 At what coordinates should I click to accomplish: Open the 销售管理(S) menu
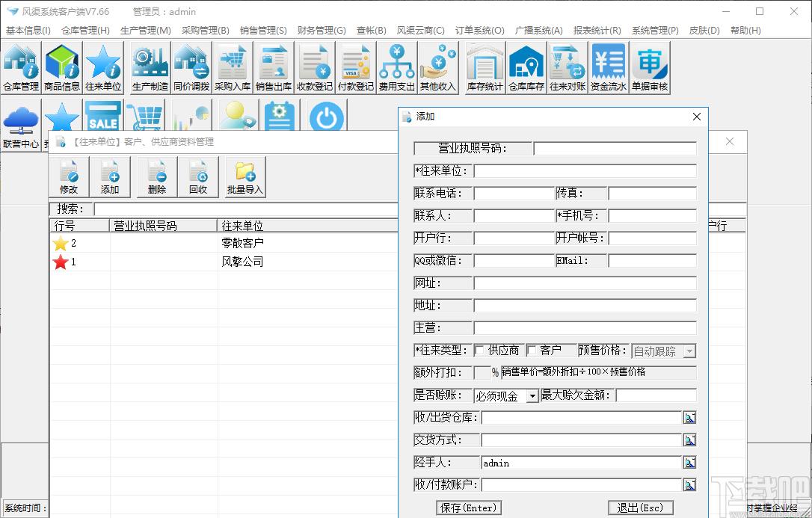264,31
